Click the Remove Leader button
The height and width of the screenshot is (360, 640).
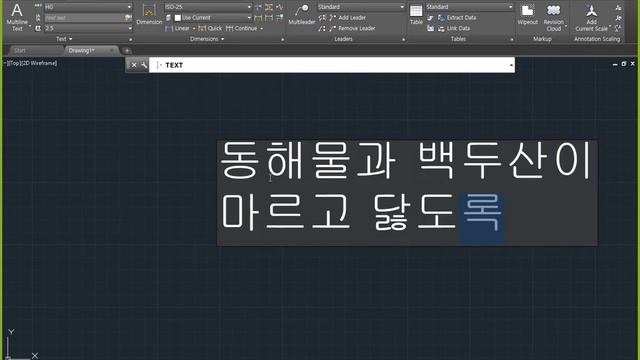pos(351,29)
